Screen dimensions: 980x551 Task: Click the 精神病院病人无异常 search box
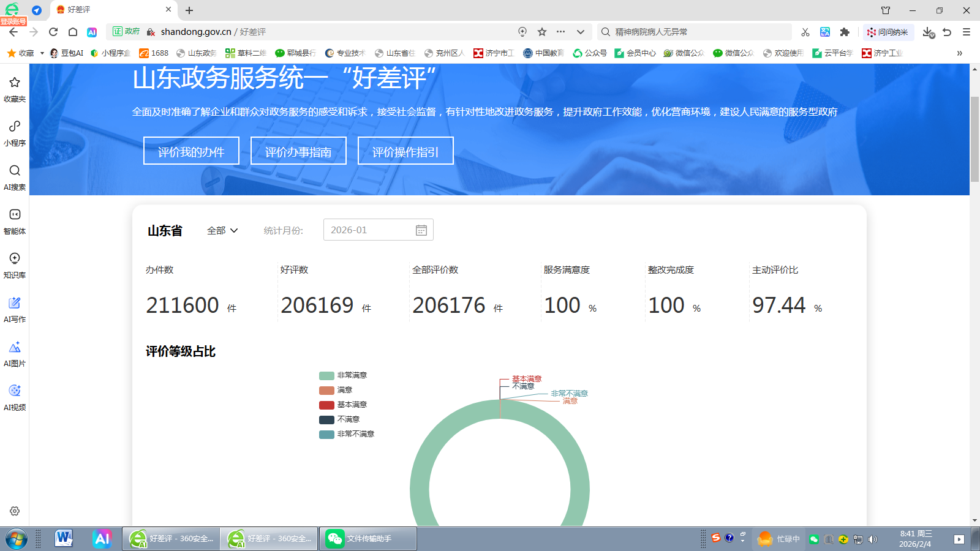(698, 32)
